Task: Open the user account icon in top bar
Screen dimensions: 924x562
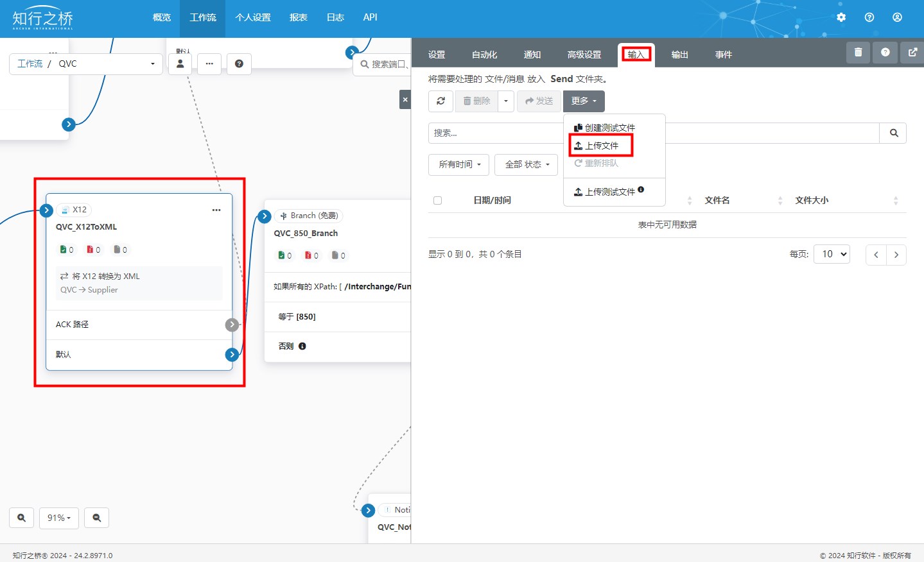Action: (897, 17)
